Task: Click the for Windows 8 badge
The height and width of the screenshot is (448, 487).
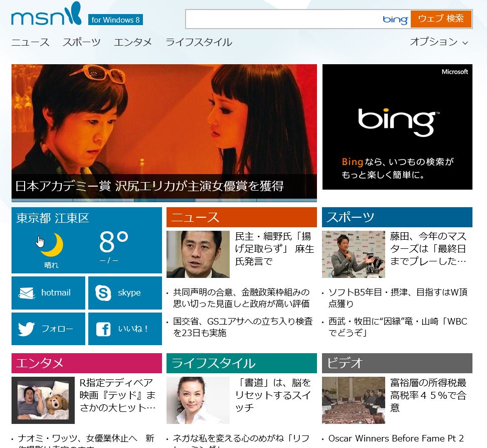Action: point(115,20)
